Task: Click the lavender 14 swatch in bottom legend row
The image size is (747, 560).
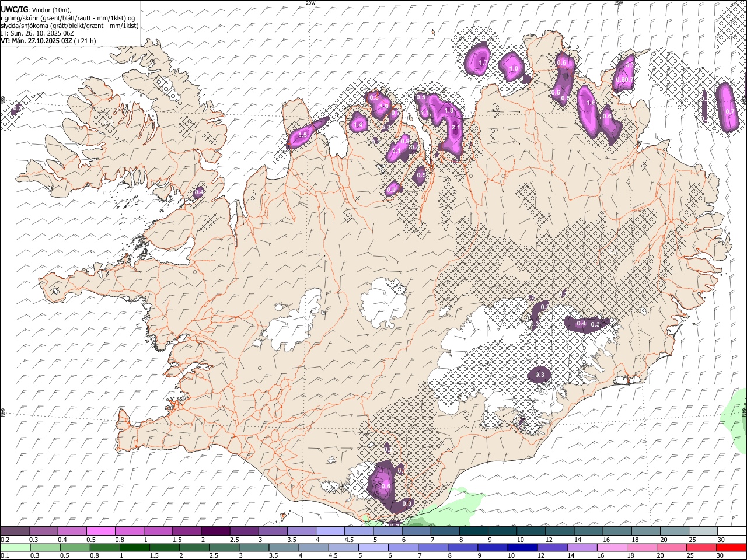Action: tap(582, 547)
